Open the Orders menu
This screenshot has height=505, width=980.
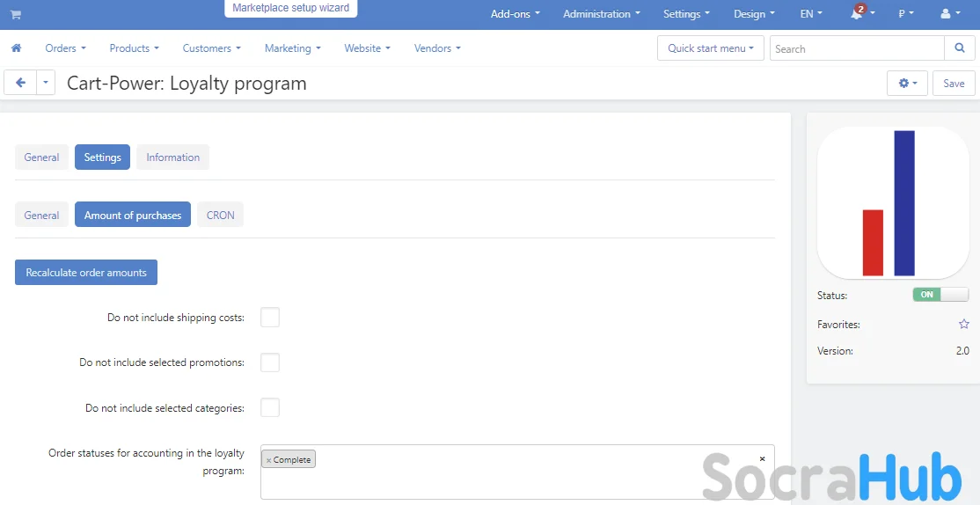66,48
